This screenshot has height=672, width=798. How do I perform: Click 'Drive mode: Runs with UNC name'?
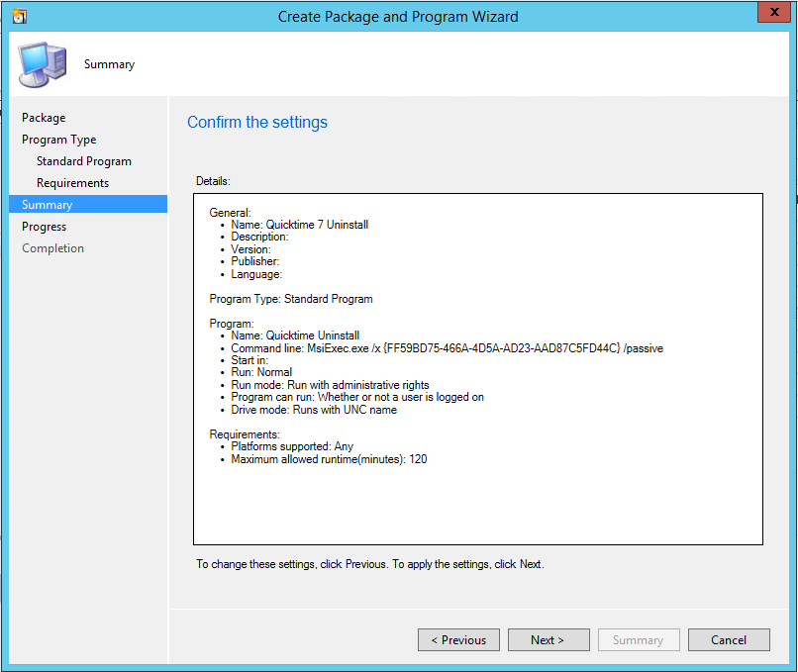[314, 410]
